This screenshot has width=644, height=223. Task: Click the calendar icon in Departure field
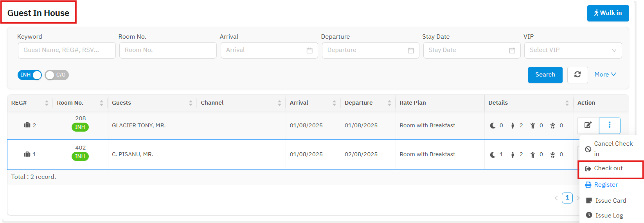[x=411, y=50]
